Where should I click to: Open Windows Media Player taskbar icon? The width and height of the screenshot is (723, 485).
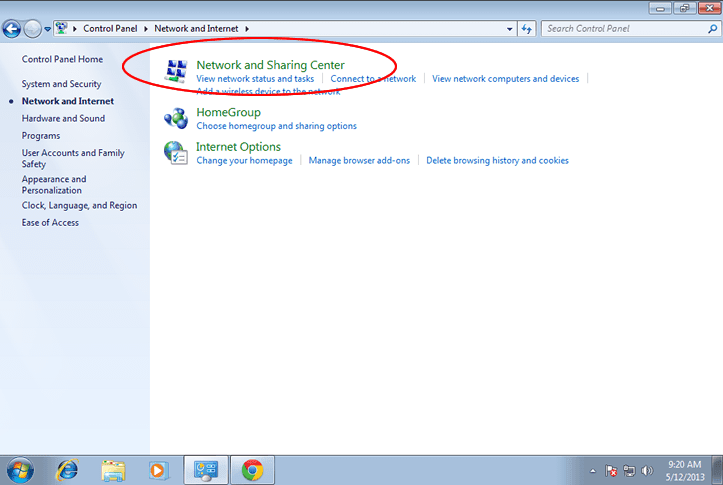(x=158, y=470)
